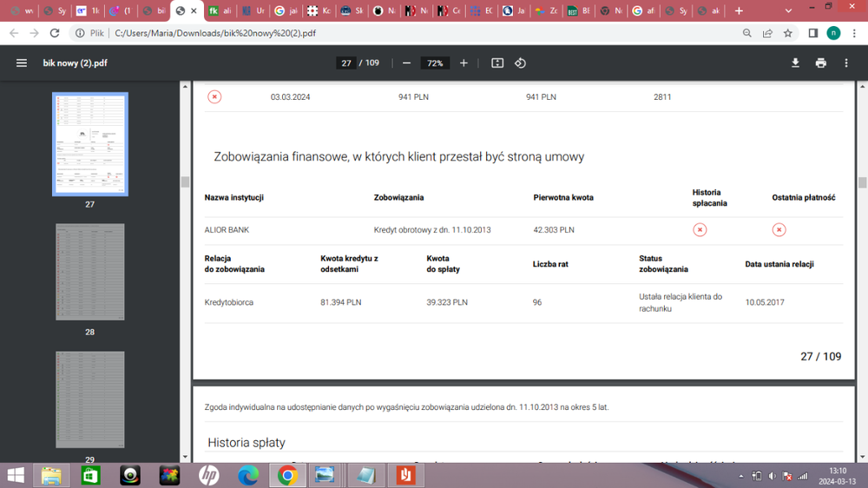The image size is (868, 488).
Task: Click the fit to page icon
Action: pyautogui.click(x=497, y=63)
